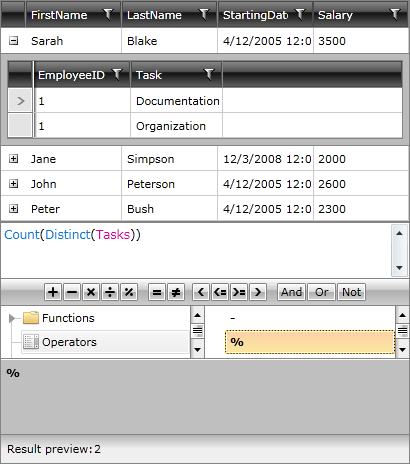
Task: Click the Count function in the expression
Action: coord(22,235)
